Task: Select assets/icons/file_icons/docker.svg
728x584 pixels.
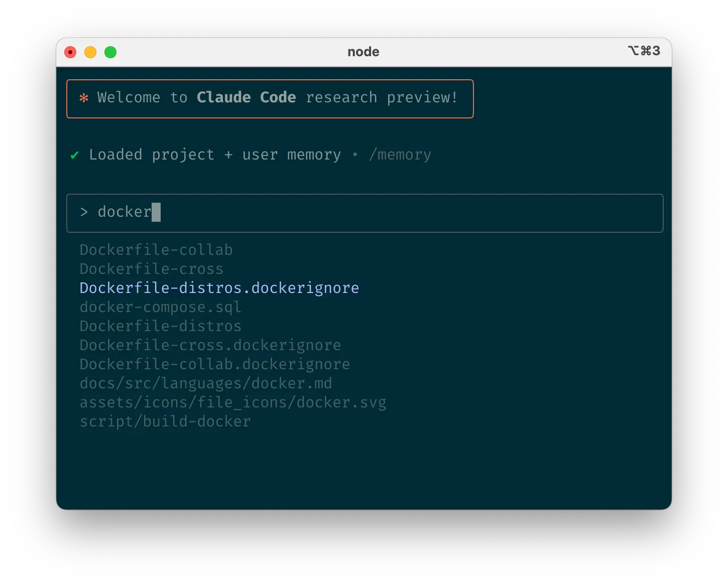Action: coord(232,402)
